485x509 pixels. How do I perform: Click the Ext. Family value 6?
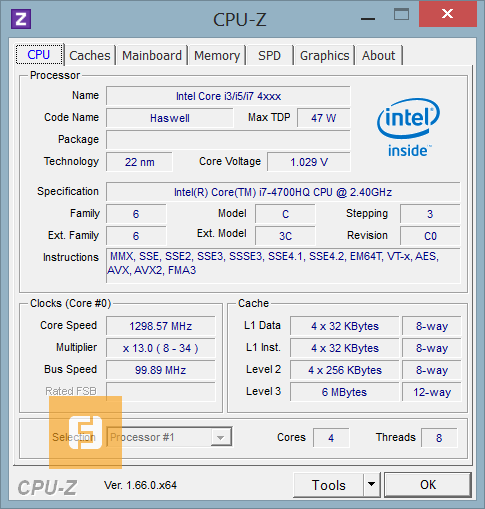[136, 236]
